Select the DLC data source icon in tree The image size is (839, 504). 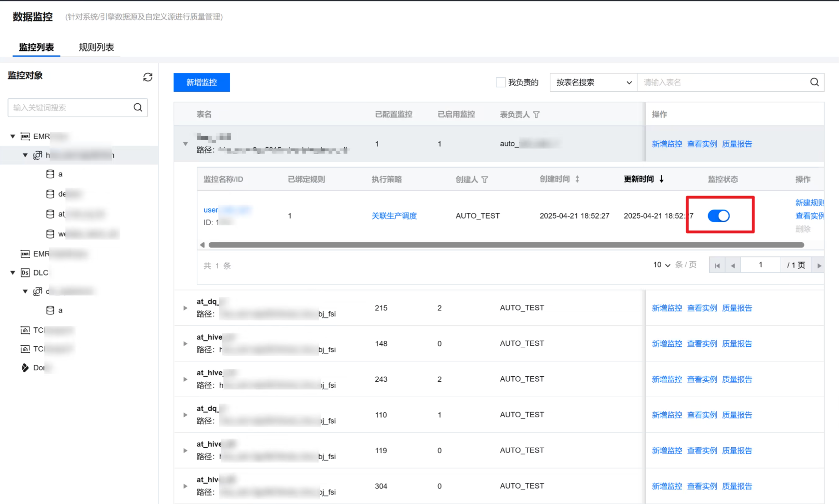(x=25, y=273)
